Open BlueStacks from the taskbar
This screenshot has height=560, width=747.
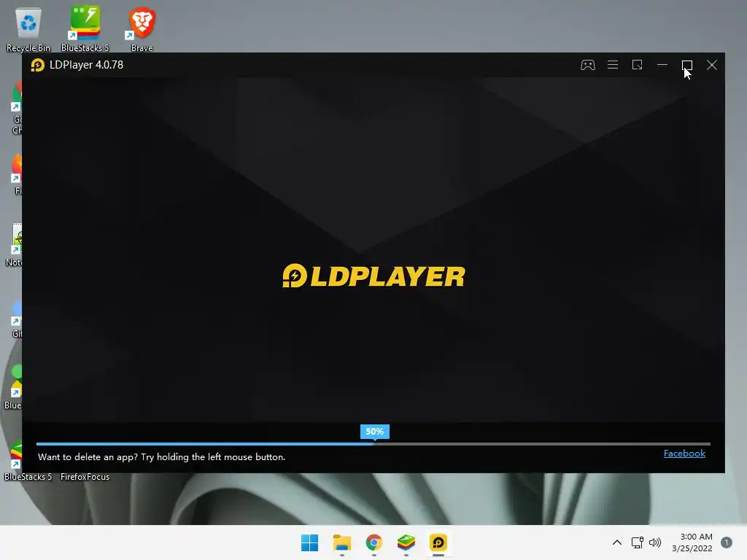tap(406, 542)
